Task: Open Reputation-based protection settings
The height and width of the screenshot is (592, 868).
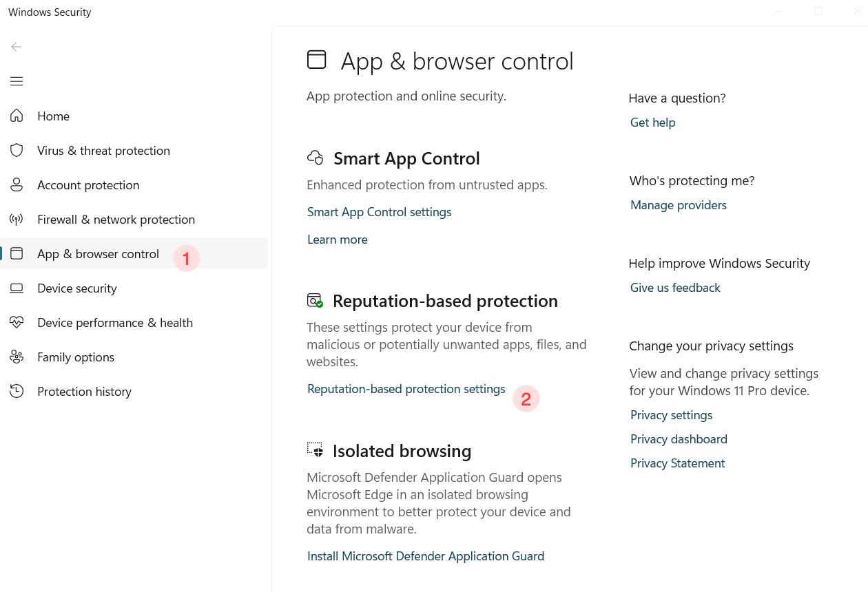Action: pos(406,389)
